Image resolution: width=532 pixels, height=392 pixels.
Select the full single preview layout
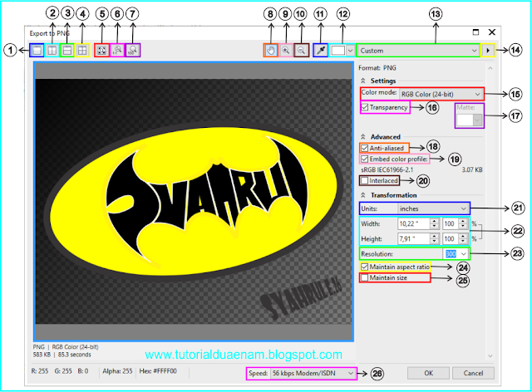37,51
